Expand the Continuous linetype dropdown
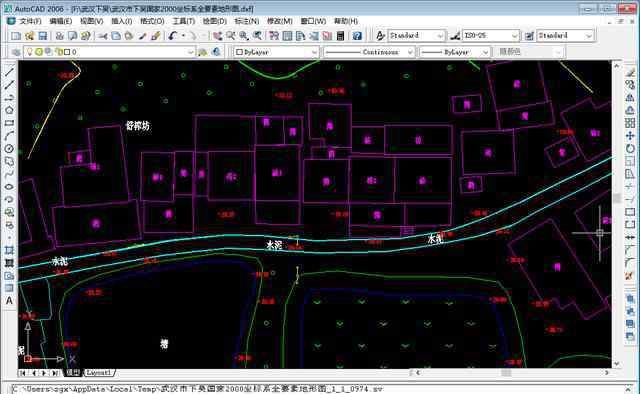Image resolution: width=640 pixels, height=394 pixels. pos(370,52)
